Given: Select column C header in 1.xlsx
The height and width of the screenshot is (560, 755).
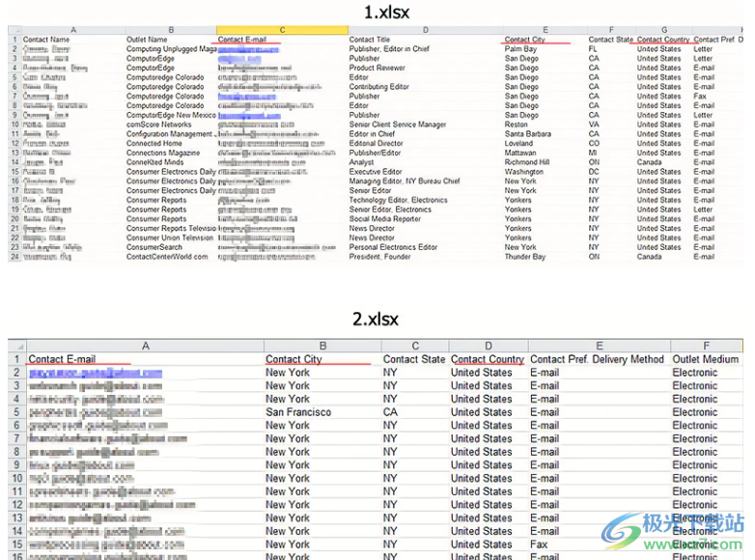Looking at the screenshot, I should tap(282, 30).
